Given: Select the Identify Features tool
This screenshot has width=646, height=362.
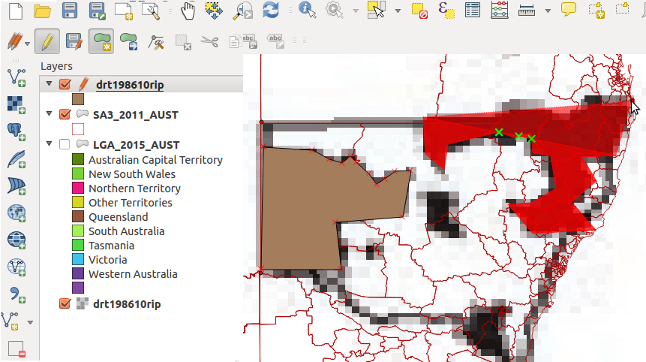Looking at the screenshot, I should tap(307, 10).
